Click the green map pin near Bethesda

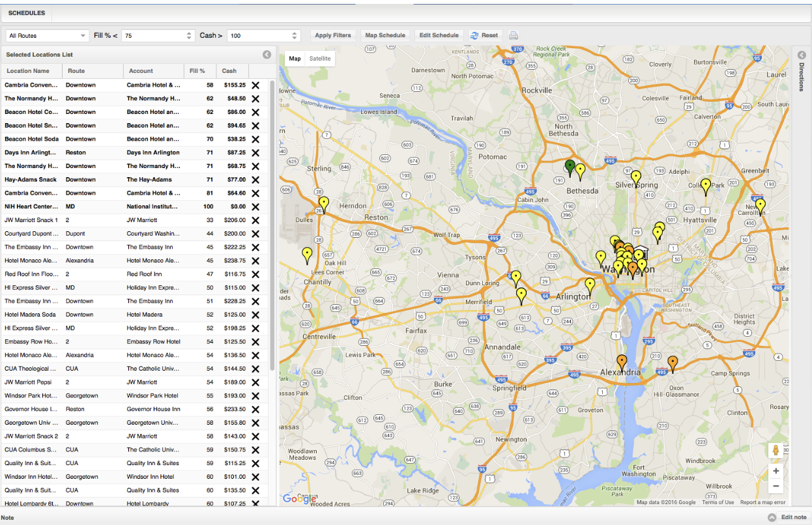[570, 168]
